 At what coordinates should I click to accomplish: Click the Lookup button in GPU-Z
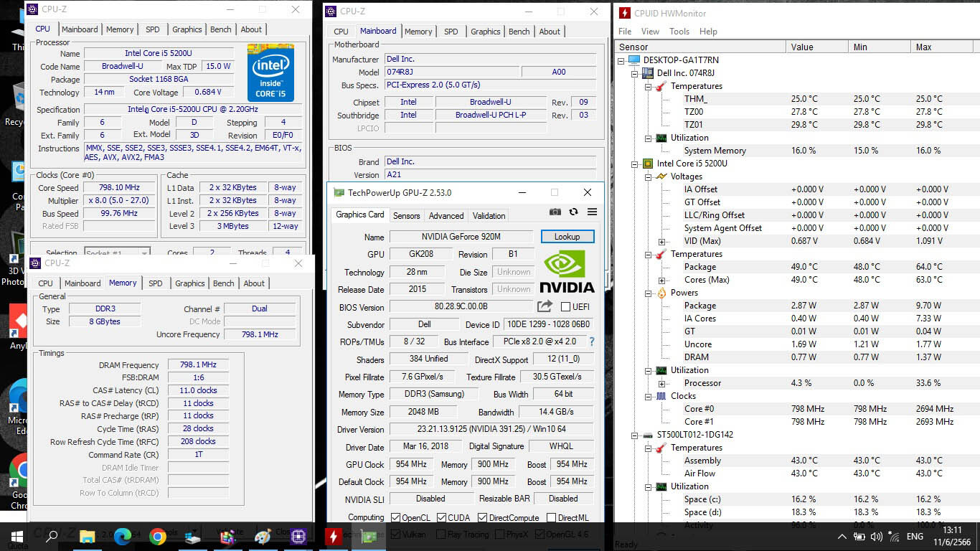567,237
